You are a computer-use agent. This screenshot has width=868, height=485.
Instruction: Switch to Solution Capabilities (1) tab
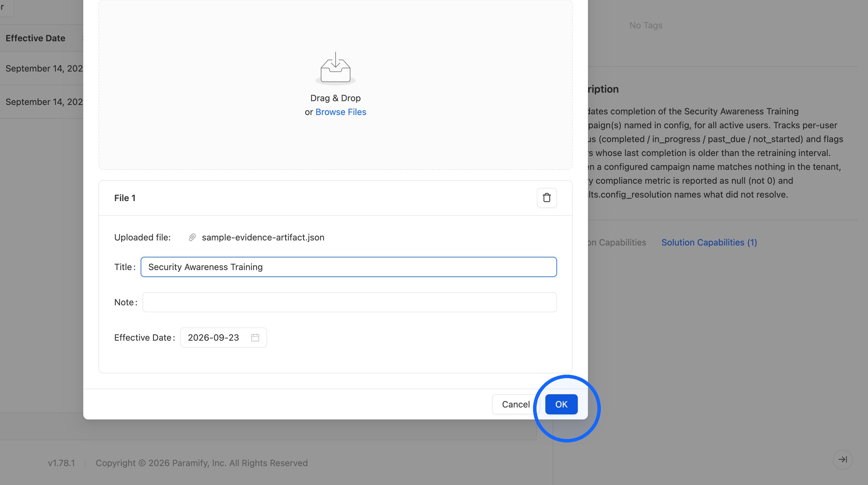click(709, 242)
